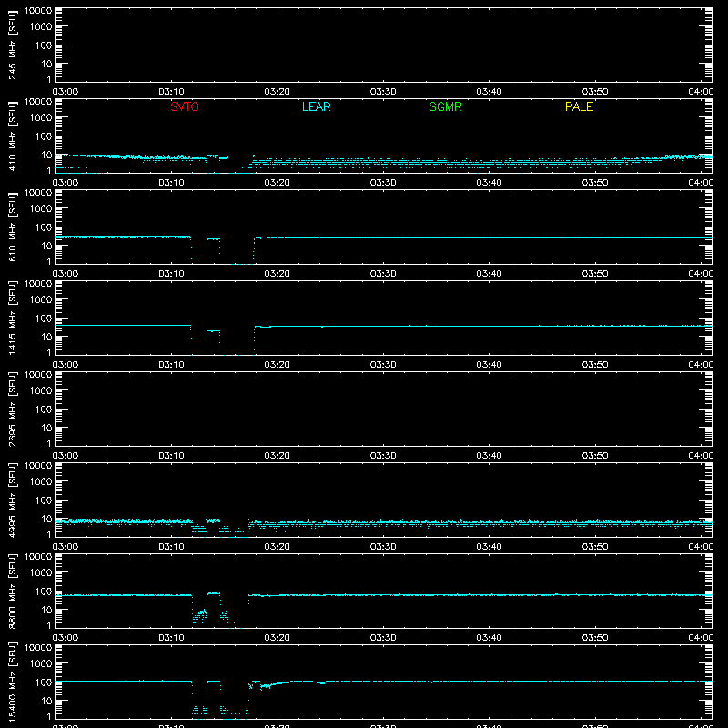
Task: Click the yellow PALE station label
Action: (579, 106)
